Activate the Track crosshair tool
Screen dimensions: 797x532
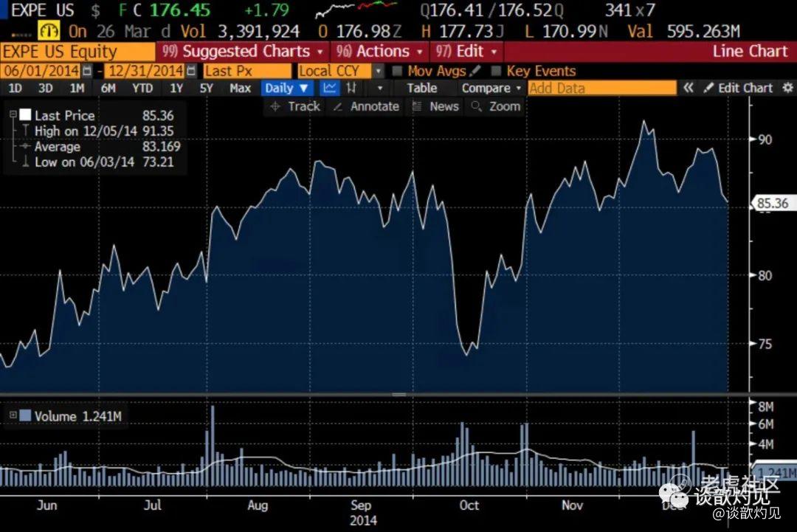[296, 106]
